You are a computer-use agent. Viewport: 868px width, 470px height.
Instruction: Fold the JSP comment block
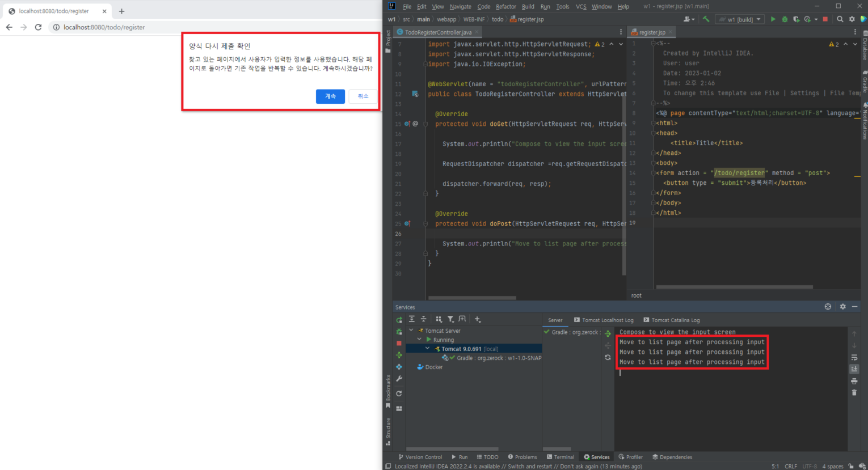pyautogui.click(x=653, y=43)
